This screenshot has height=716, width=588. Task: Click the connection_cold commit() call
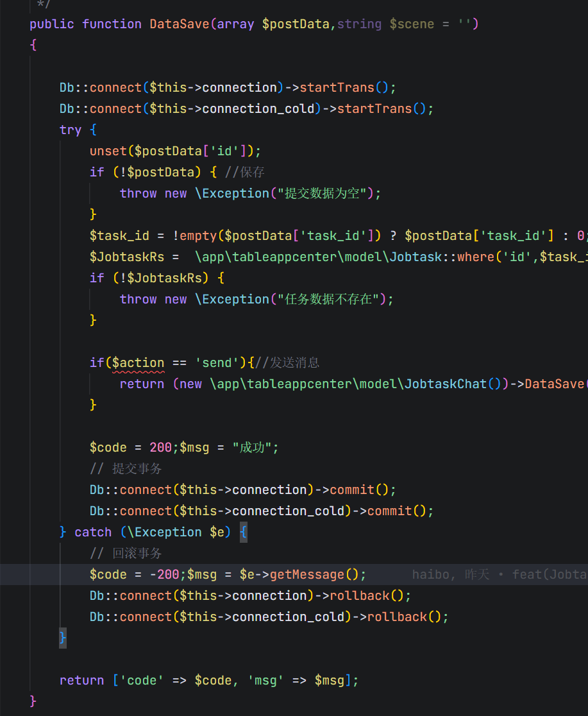[x=262, y=511]
